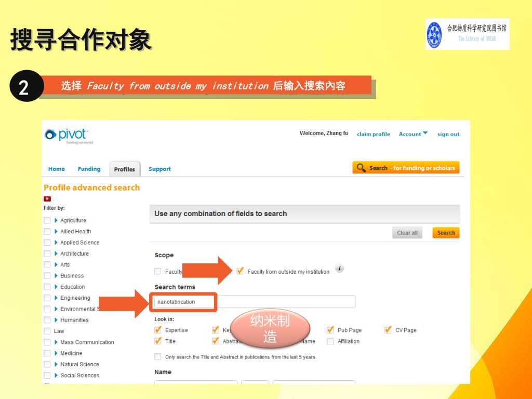Check the Affiliation checkbox
The width and height of the screenshot is (532, 399).
coord(330,341)
